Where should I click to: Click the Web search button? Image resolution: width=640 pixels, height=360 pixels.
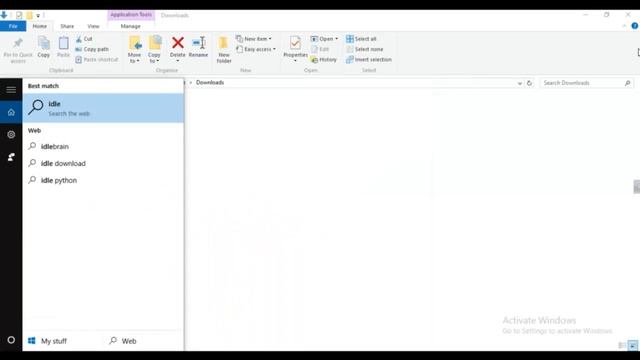pyautogui.click(x=123, y=341)
